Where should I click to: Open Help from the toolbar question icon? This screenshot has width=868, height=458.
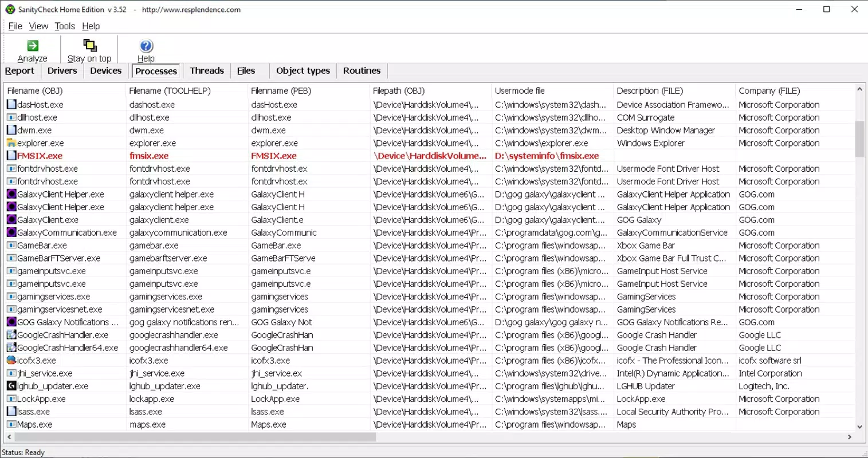(x=146, y=46)
